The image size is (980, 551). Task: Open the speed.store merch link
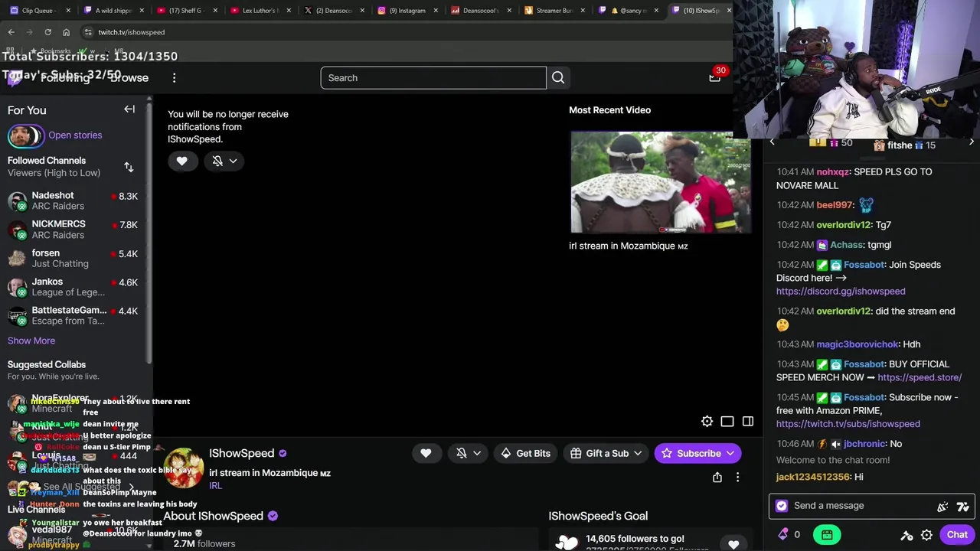pyautogui.click(x=920, y=377)
